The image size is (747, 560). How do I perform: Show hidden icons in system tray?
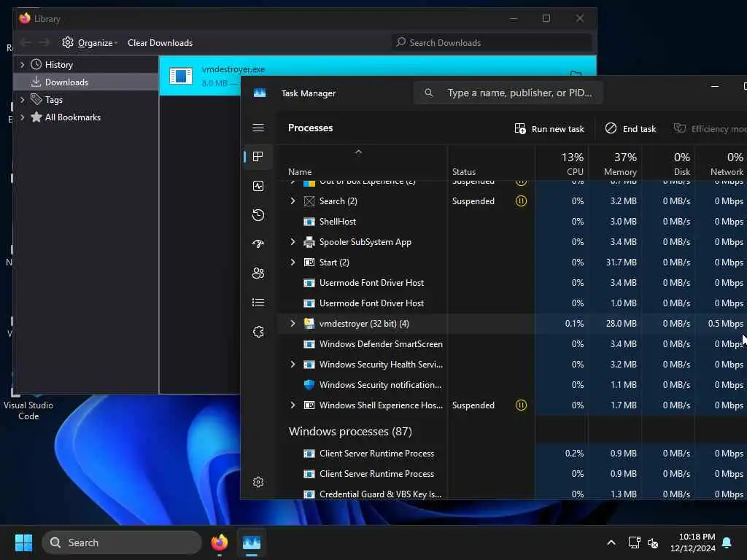pyautogui.click(x=611, y=542)
